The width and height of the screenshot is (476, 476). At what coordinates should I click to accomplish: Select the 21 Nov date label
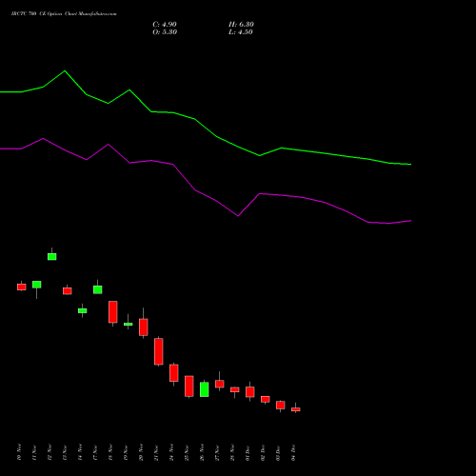pos(156,452)
